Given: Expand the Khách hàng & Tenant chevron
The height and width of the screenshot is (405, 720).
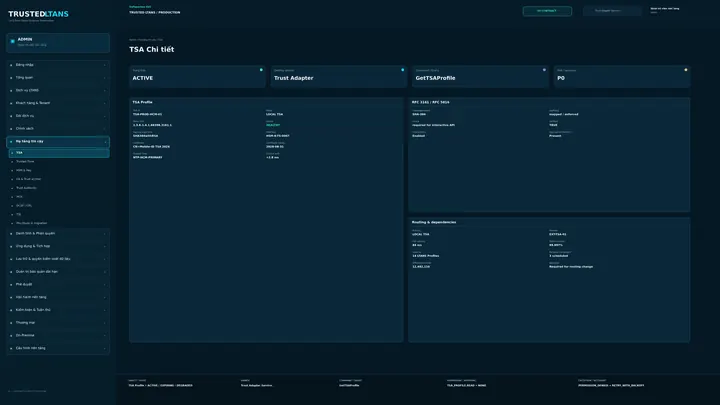Looking at the screenshot, I should point(105,103).
